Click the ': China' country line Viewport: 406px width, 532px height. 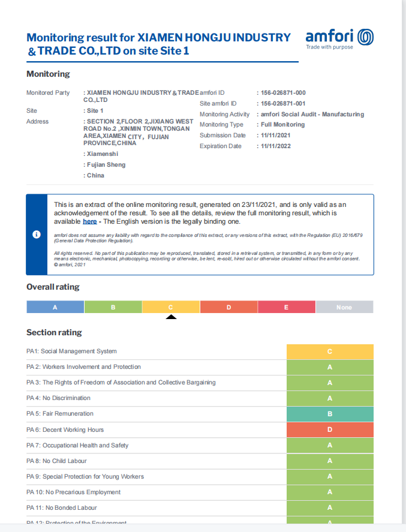coord(94,176)
